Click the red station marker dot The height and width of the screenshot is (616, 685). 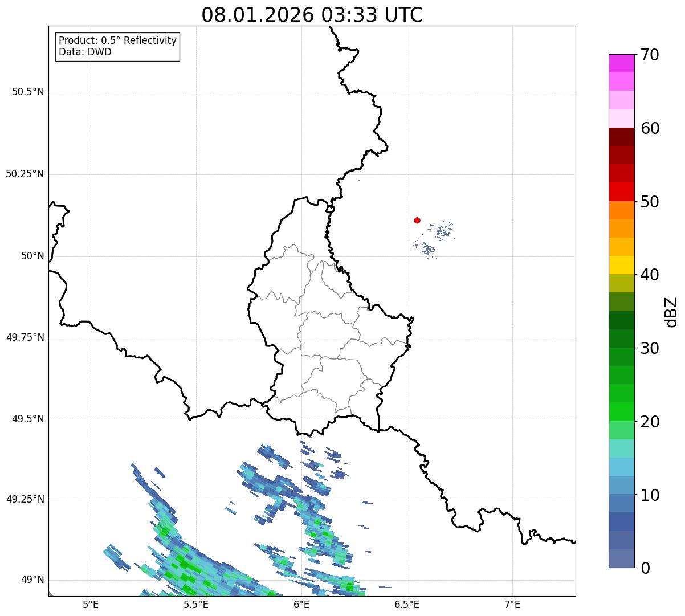417,220
